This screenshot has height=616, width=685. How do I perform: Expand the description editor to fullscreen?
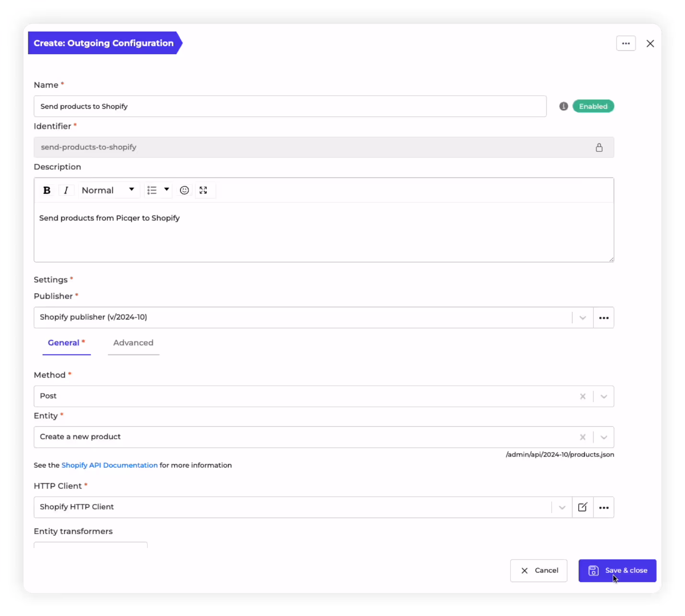coord(204,190)
